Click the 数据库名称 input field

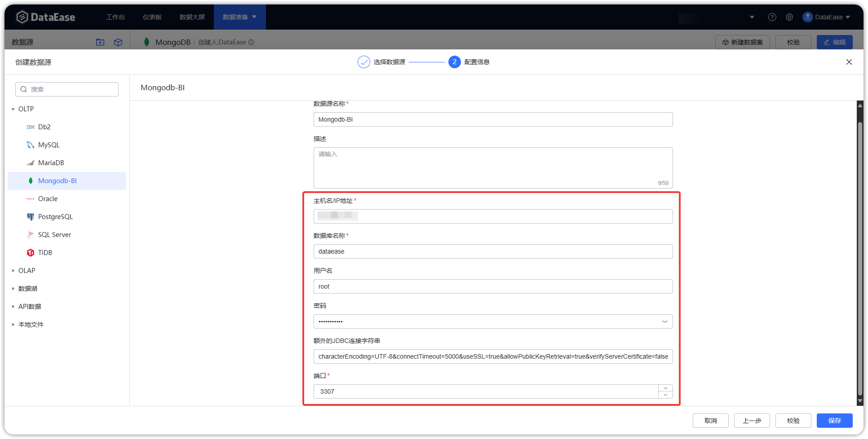pos(493,251)
